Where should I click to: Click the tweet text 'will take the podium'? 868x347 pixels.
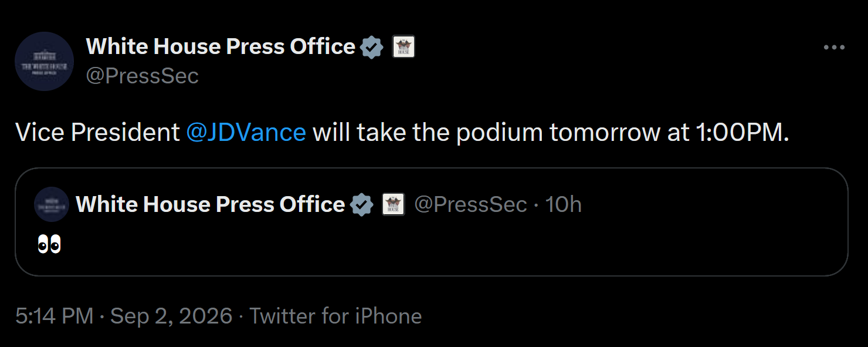pos(428,133)
